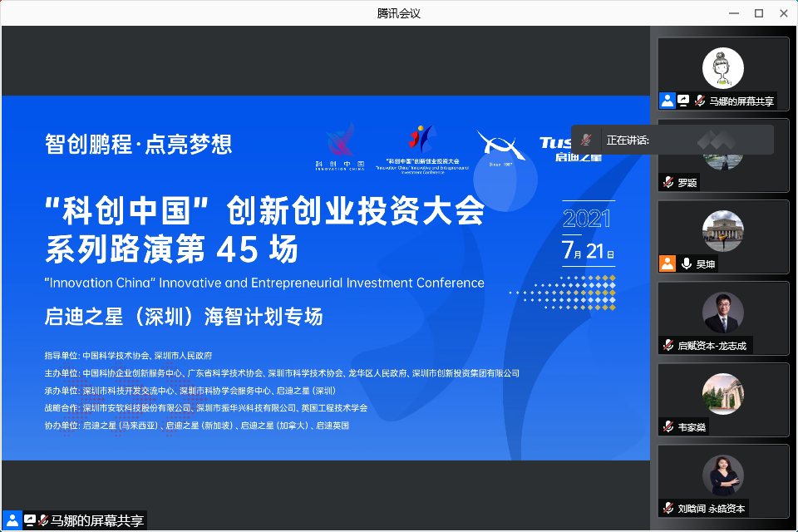Click the 创新创业投资大会 conference logo on the slide
Image resolution: width=798 pixels, height=532 pixels.
[x=422, y=149]
